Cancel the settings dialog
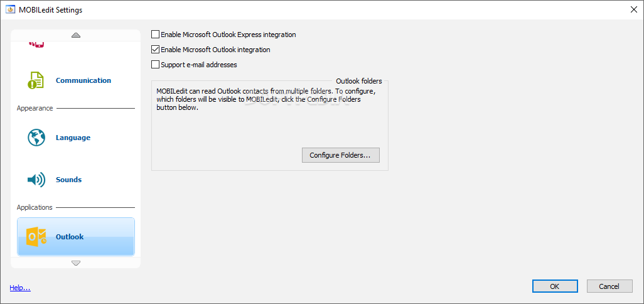The width and height of the screenshot is (644, 304). [x=609, y=286]
